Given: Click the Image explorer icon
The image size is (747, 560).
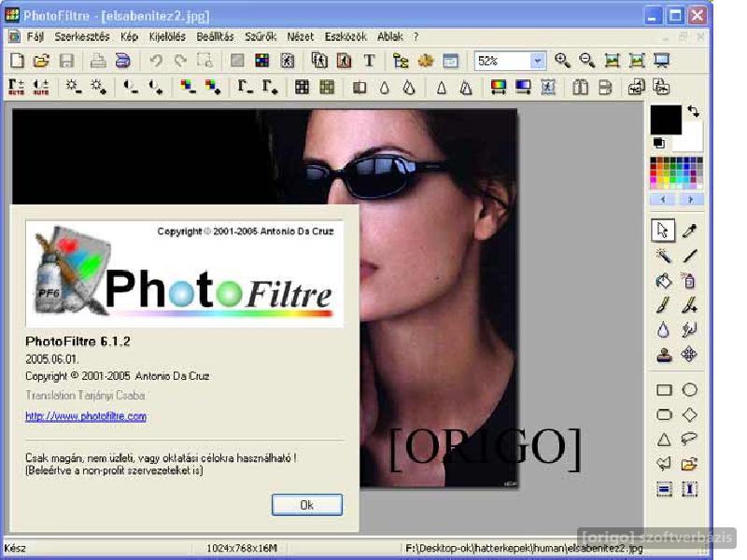Looking at the screenshot, I should 402,61.
